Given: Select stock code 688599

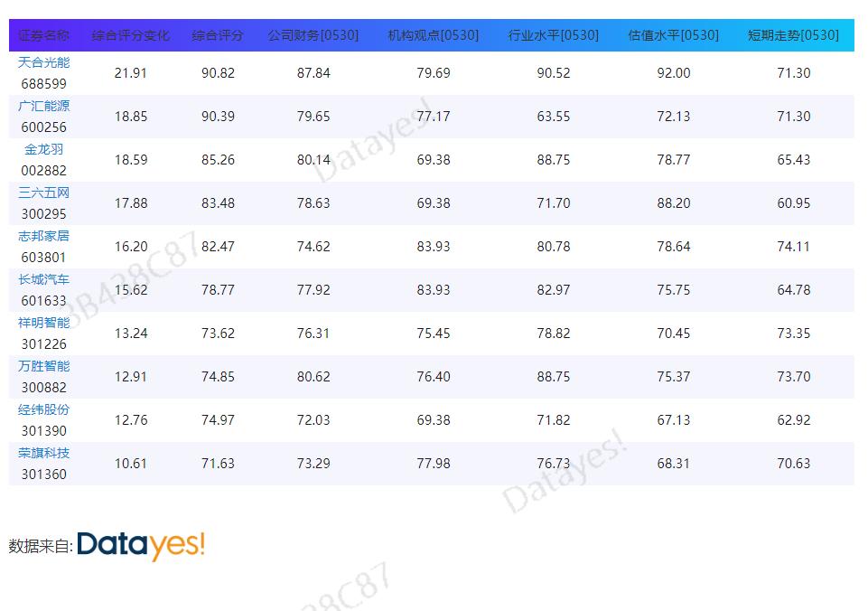Looking at the screenshot, I should 43,84.
